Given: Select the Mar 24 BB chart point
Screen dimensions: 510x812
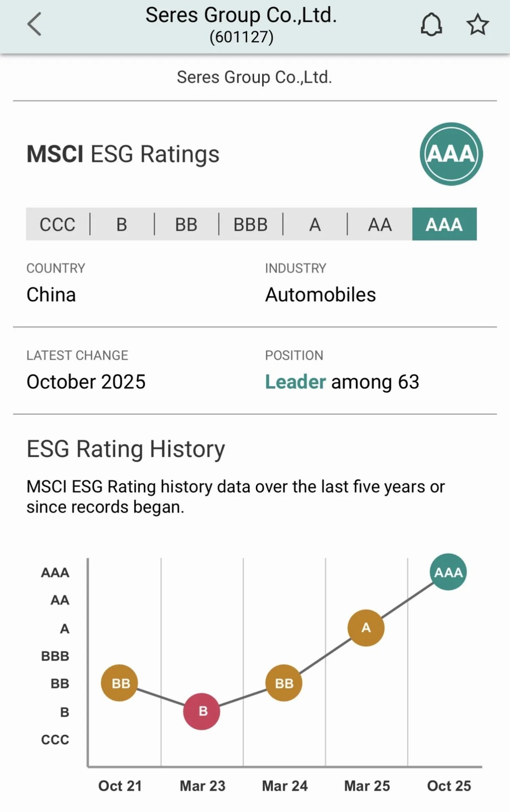Looking at the screenshot, I should pyautogui.click(x=284, y=683).
